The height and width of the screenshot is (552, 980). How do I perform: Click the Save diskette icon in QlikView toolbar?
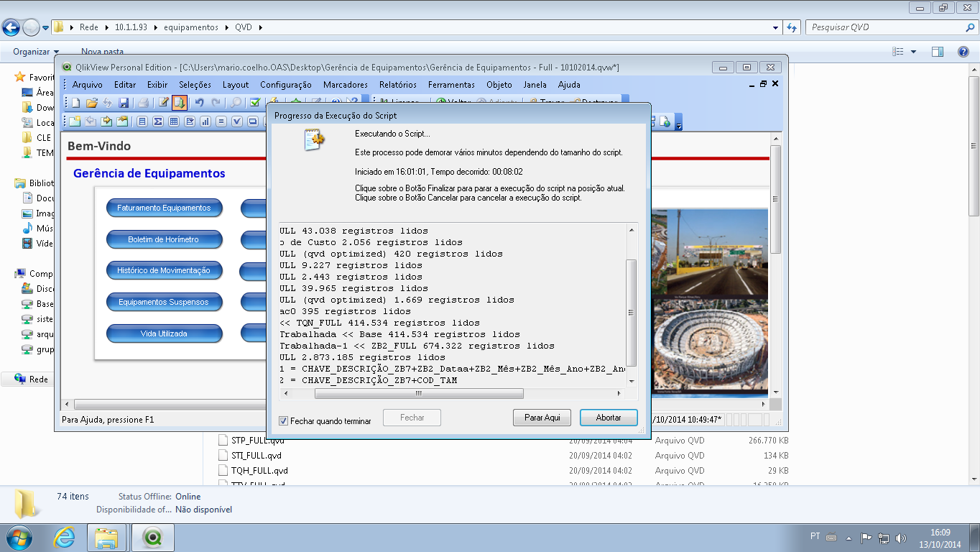click(x=124, y=103)
